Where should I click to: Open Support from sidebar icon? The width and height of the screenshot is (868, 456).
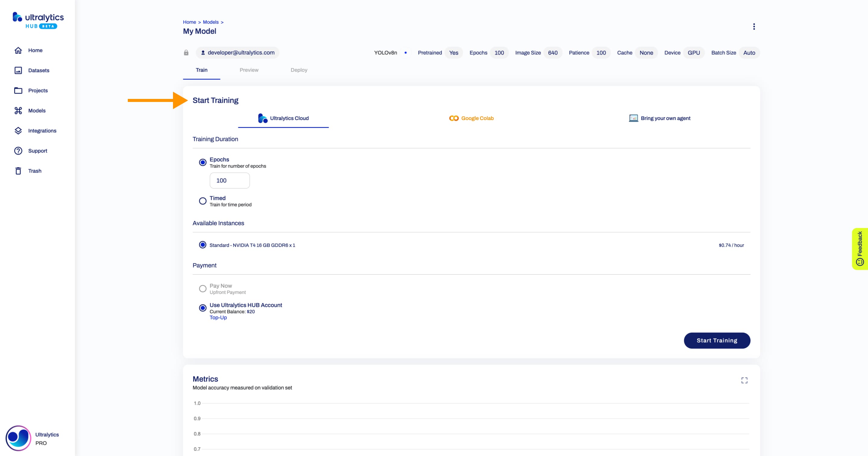(x=18, y=150)
